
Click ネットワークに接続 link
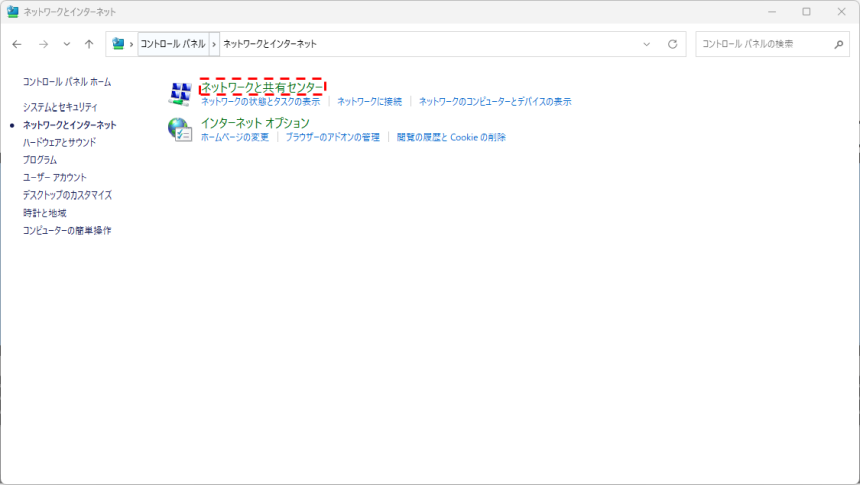(369, 102)
